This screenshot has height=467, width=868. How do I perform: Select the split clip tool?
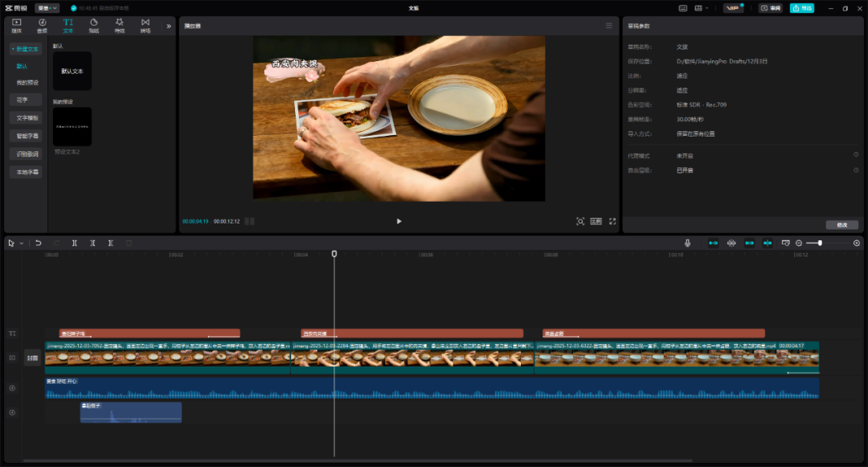pyautogui.click(x=75, y=243)
